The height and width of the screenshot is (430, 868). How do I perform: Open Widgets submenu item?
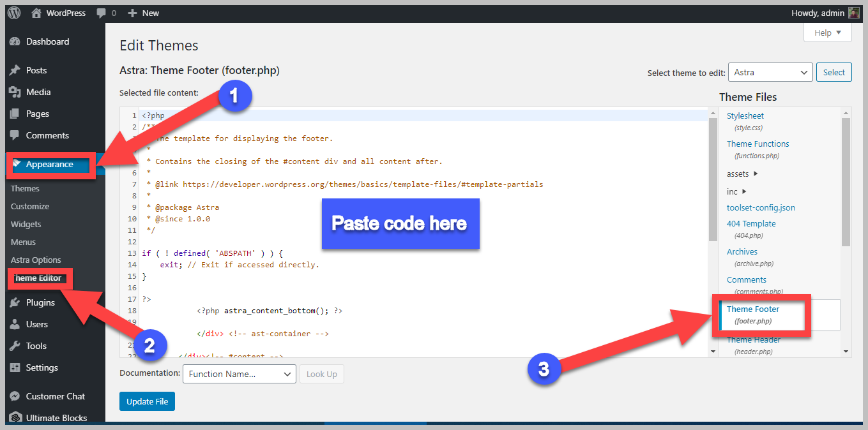(26, 224)
